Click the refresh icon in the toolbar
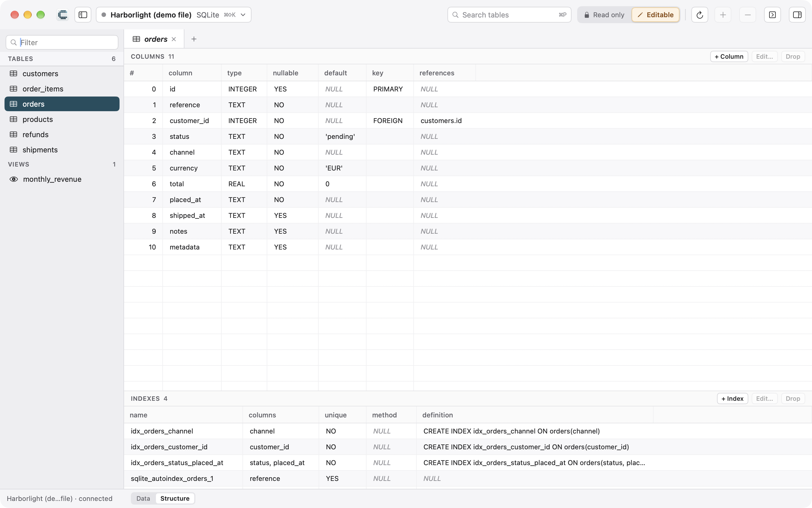The width and height of the screenshot is (812, 508). tap(700, 15)
